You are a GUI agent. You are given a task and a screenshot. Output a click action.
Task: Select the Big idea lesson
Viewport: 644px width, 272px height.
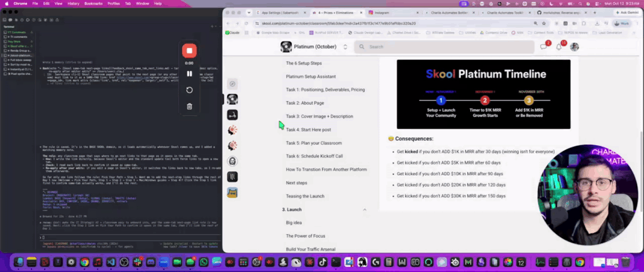click(294, 223)
